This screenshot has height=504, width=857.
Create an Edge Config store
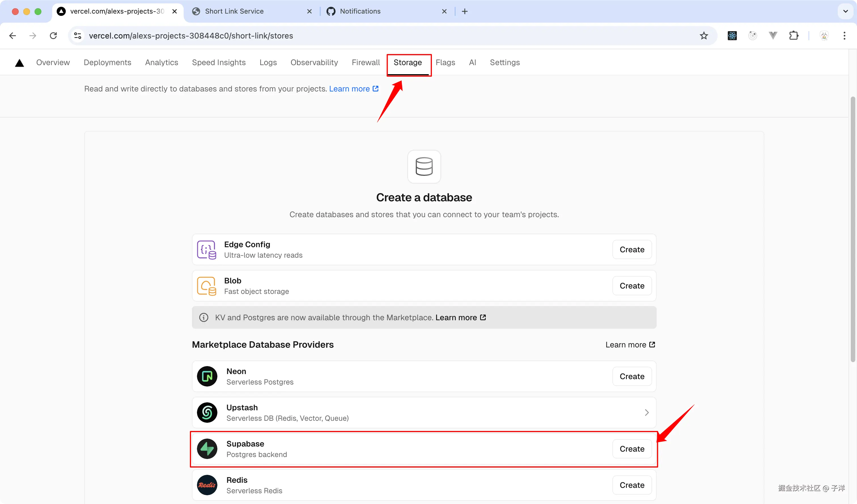[x=631, y=249]
